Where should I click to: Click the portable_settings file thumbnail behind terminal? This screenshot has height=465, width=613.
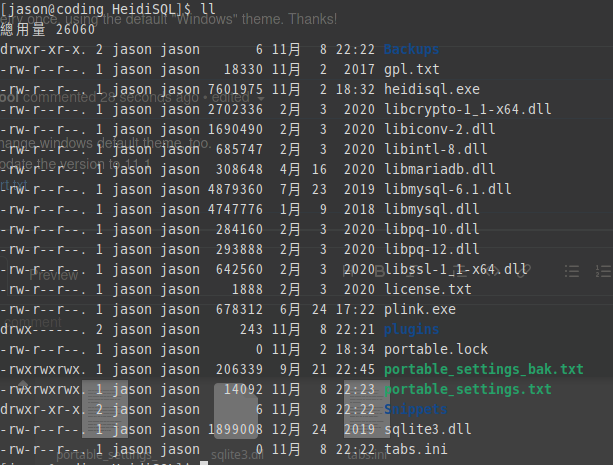[105, 409]
